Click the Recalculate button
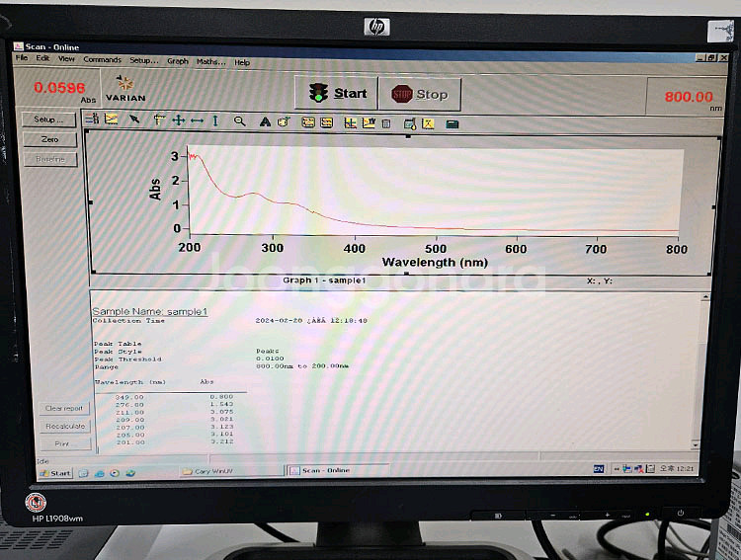The image size is (741, 560). pyautogui.click(x=65, y=427)
